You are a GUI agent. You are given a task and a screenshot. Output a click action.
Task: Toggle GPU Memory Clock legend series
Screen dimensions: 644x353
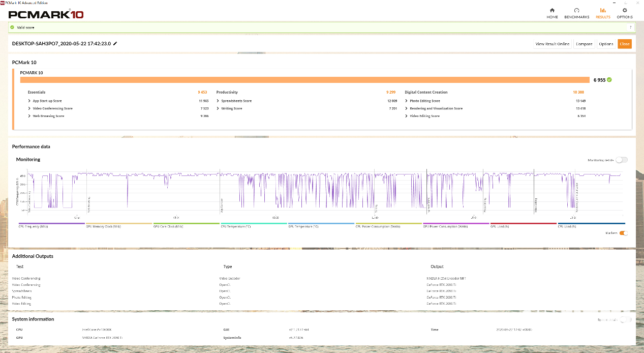[x=119, y=226]
